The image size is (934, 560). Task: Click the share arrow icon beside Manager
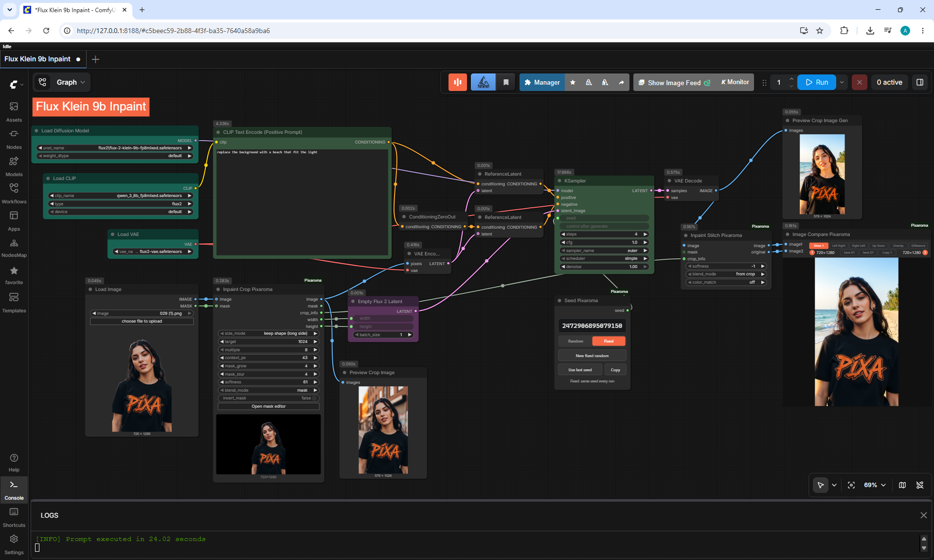[x=621, y=83]
